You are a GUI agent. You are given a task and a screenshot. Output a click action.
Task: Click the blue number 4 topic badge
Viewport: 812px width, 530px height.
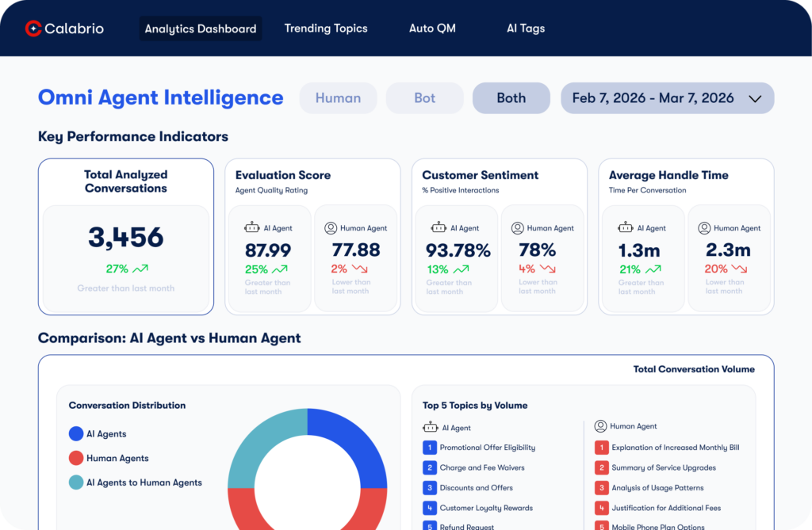point(430,508)
